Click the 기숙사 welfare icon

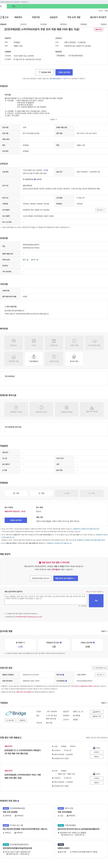(34, 343)
